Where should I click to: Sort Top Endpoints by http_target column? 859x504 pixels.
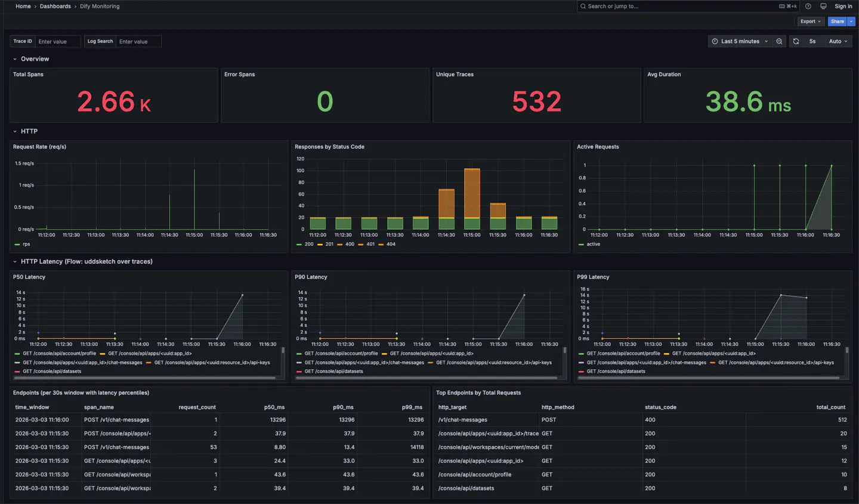(x=453, y=407)
